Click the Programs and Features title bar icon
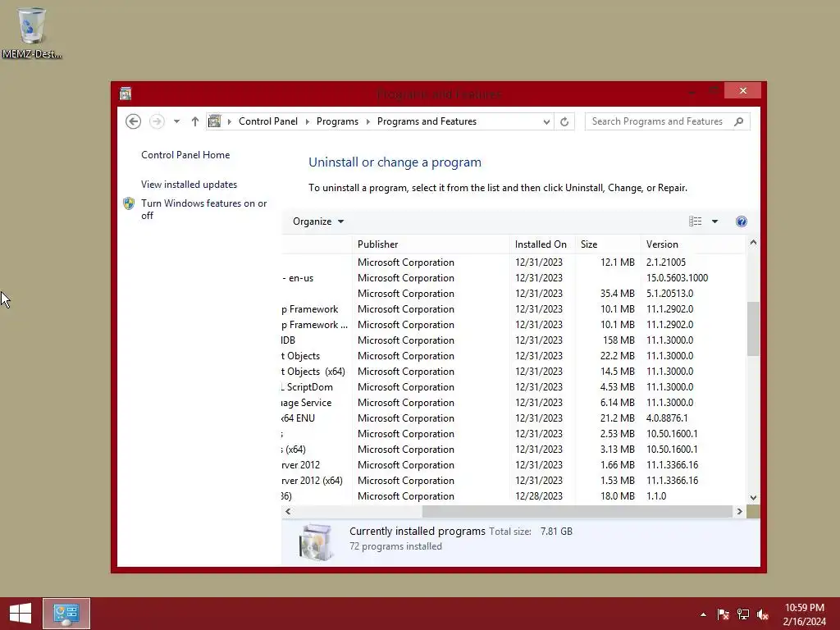 coord(126,94)
